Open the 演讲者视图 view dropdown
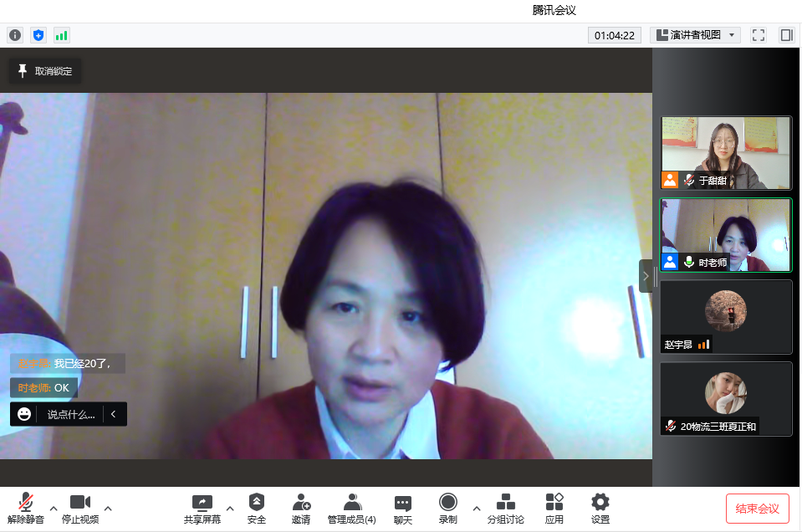Screen dimensions: 802x532 tap(695, 35)
